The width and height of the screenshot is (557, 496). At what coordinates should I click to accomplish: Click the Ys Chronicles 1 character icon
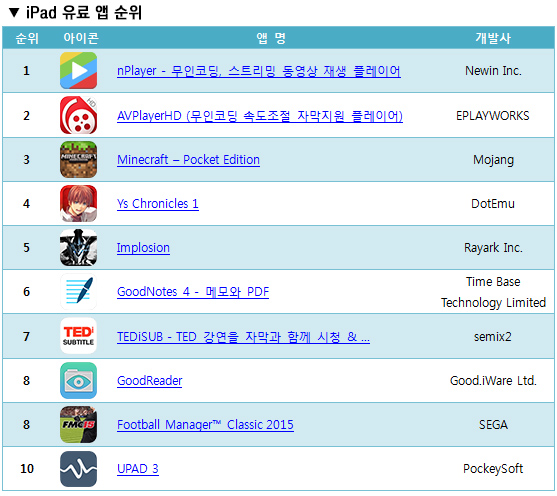tap(79, 204)
